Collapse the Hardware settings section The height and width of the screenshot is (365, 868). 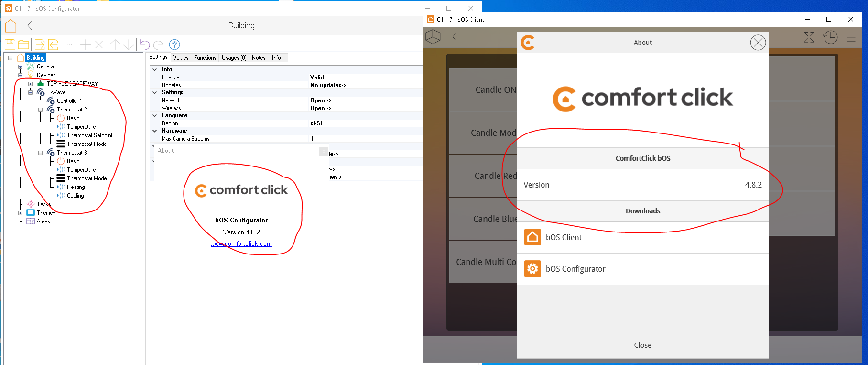click(x=155, y=131)
